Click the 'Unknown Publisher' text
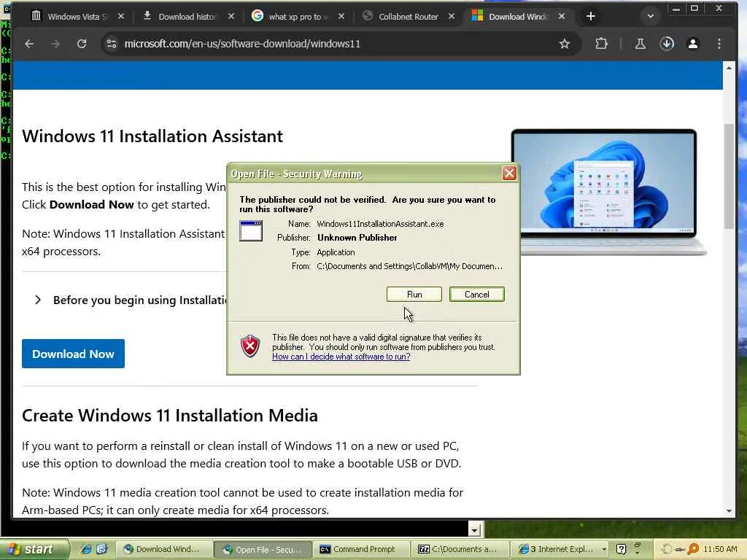This screenshot has height=560, width=747. point(357,238)
